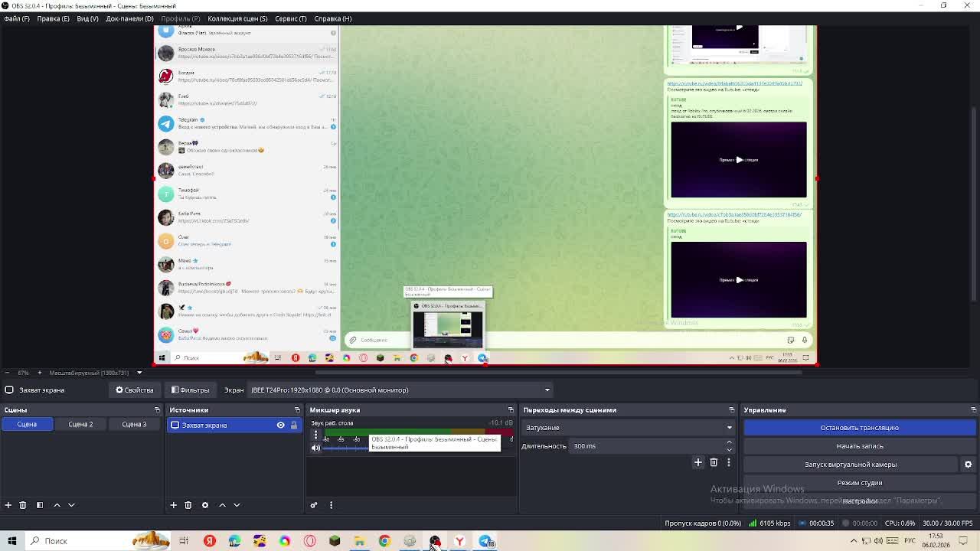Mute the Звук раб. стола audio
980x551 pixels.
click(x=315, y=448)
